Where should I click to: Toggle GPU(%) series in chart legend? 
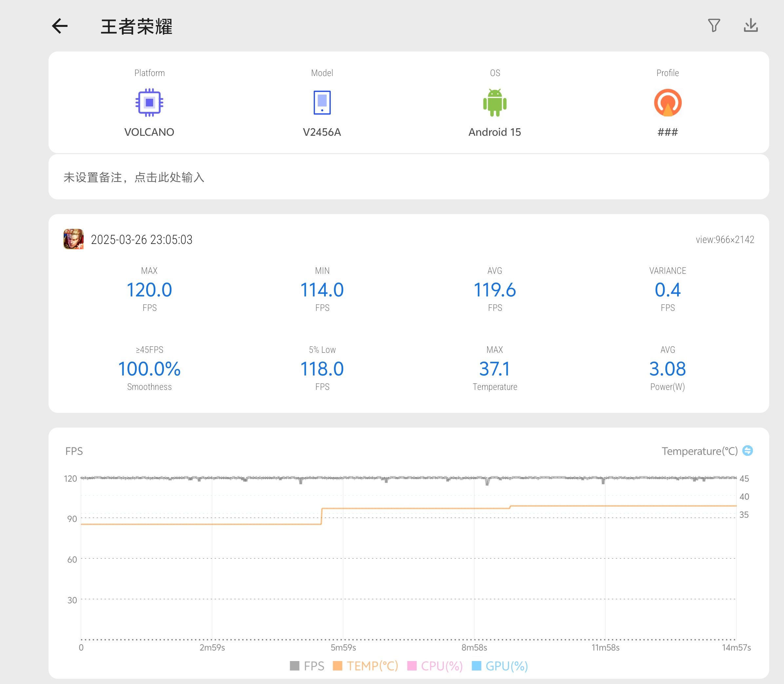500,666
